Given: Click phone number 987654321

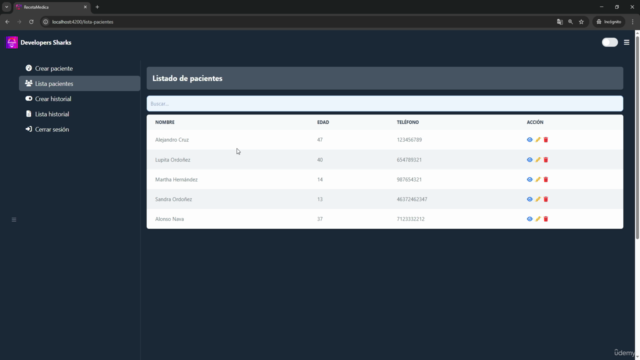Looking at the screenshot, I should (409, 179).
